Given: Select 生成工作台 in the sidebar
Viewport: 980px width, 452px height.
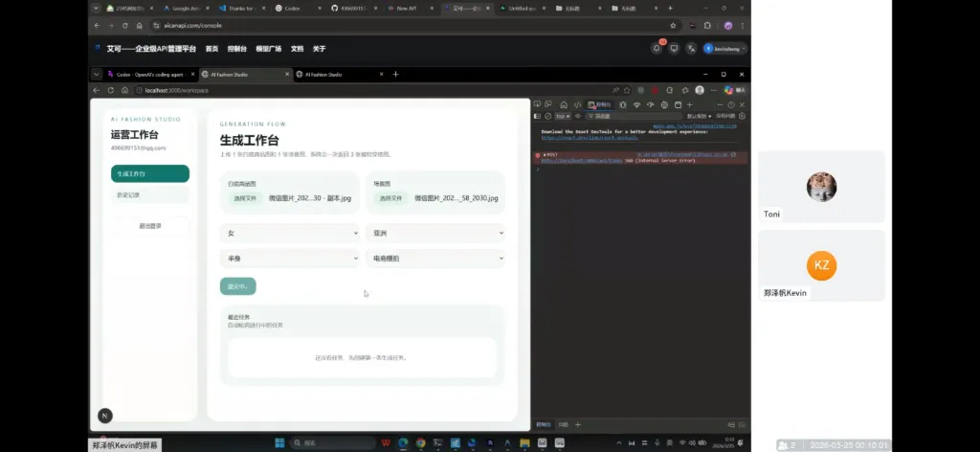Looking at the screenshot, I should [x=150, y=173].
